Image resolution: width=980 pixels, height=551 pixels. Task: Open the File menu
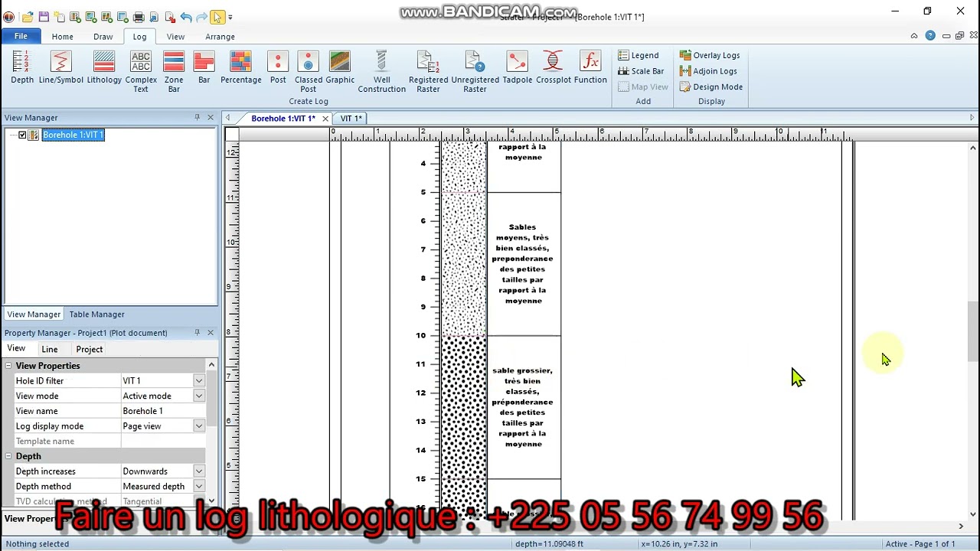point(21,36)
